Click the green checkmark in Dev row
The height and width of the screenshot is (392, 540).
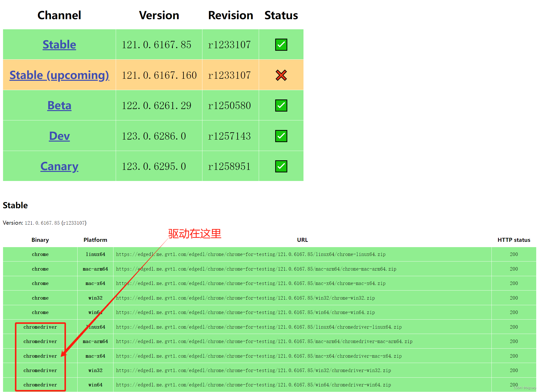[281, 136]
